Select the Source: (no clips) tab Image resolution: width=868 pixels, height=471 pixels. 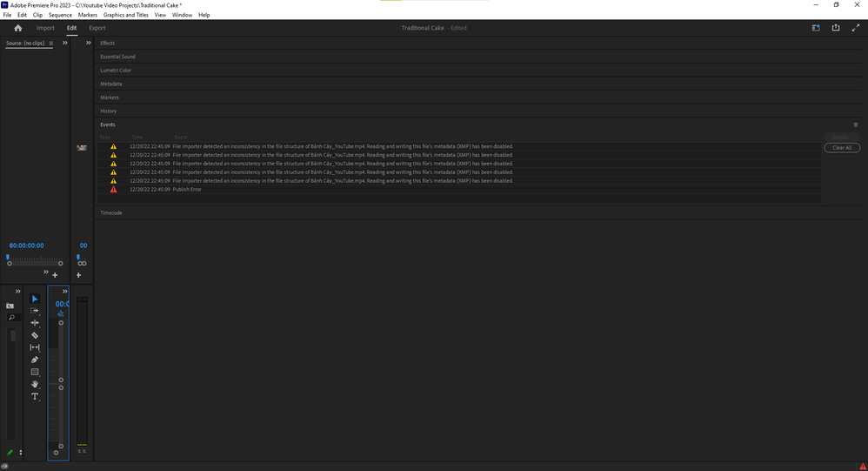click(x=25, y=44)
